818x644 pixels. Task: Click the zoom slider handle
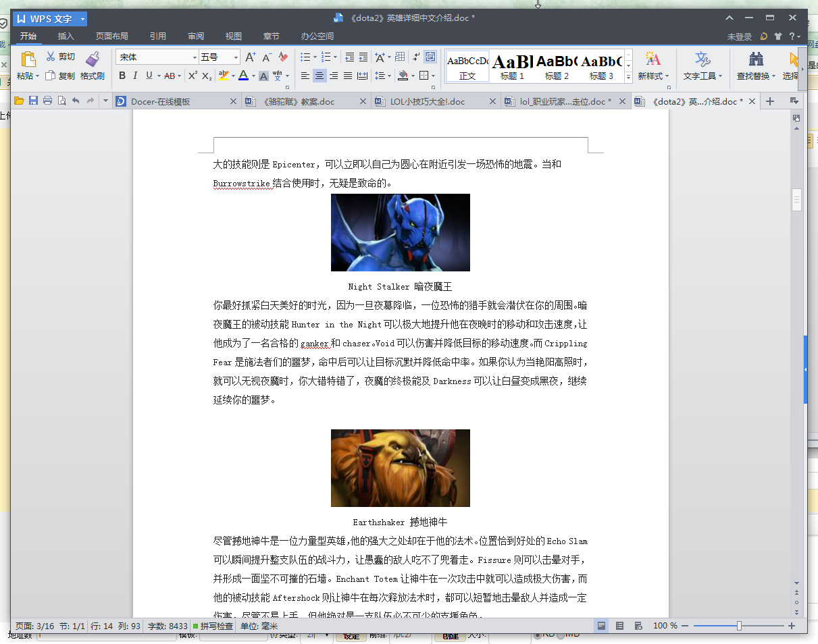pos(739,626)
